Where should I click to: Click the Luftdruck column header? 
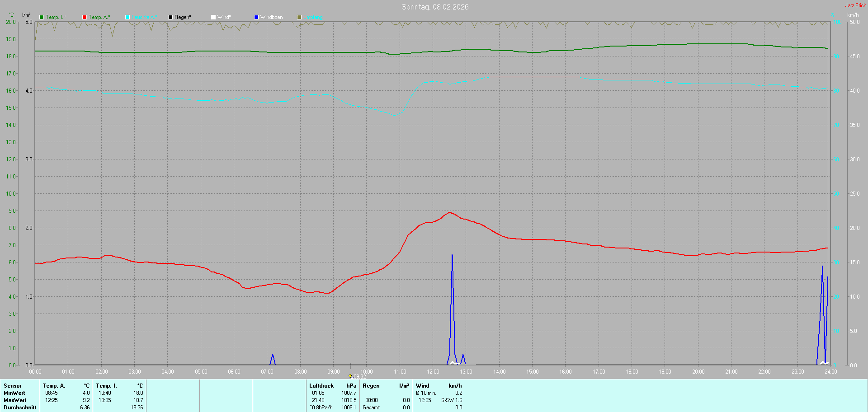pyautogui.click(x=321, y=386)
